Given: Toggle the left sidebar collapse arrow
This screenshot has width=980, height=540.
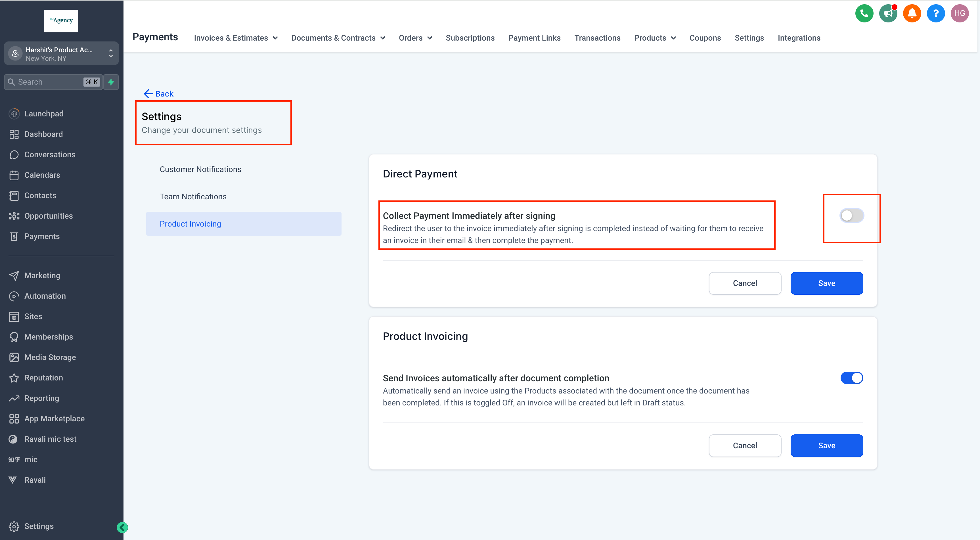Looking at the screenshot, I should (x=122, y=527).
